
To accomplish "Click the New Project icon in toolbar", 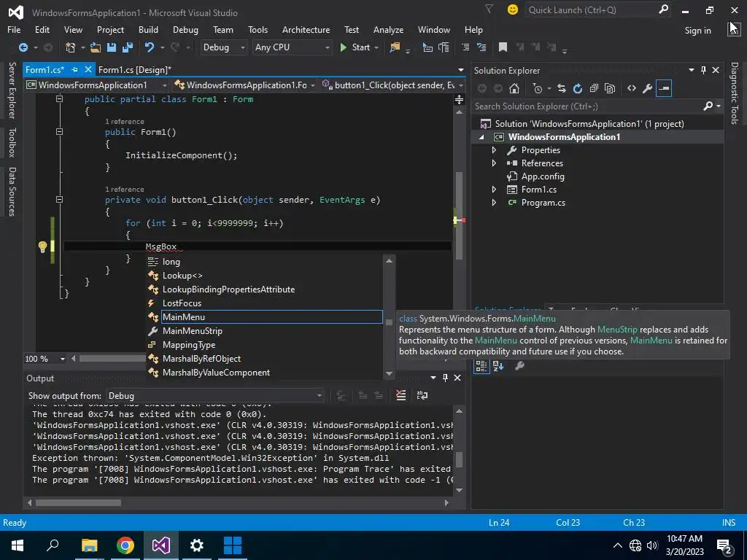I will point(71,47).
